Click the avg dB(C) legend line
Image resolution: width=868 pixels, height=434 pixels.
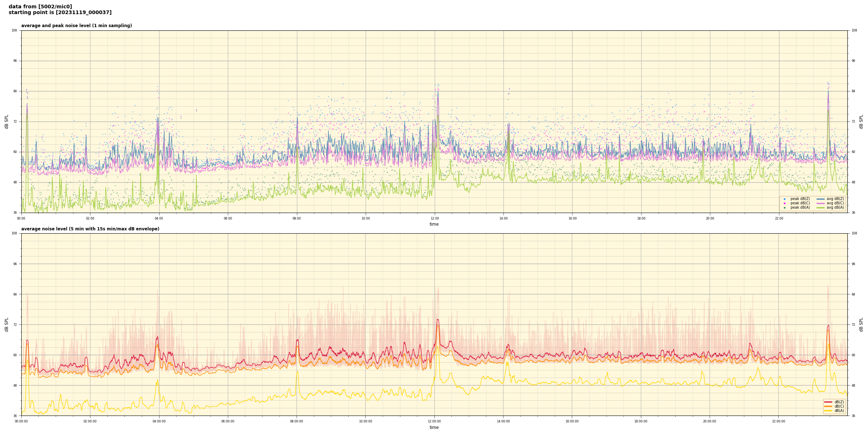820,203
